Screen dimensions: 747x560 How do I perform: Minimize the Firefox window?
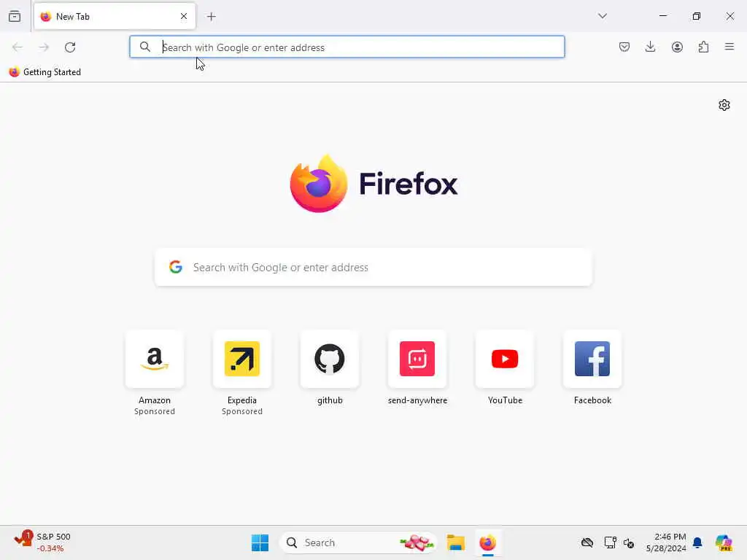coord(662,16)
